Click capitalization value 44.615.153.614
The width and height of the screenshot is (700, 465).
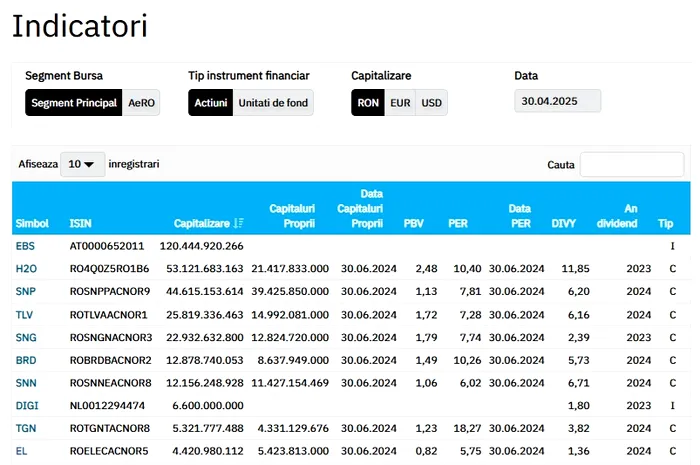pyautogui.click(x=204, y=291)
